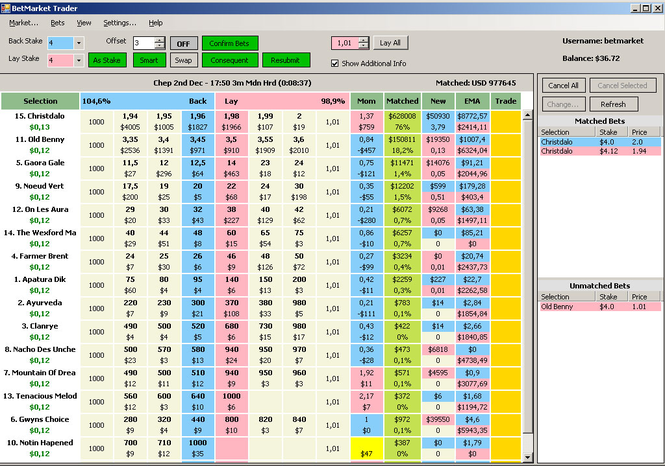
Task: Uncheck Show Additional Info checkbox
Action: (x=335, y=63)
